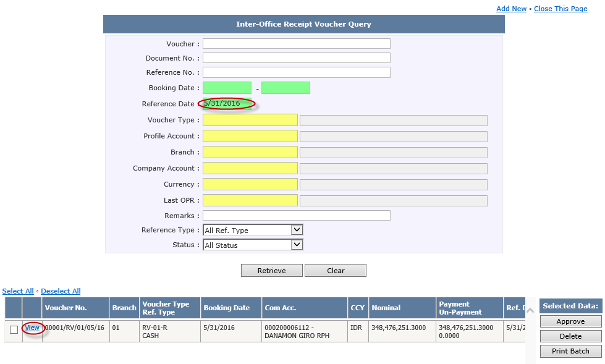Open the Reference Type dropdown
The image size is (605, 364).
coord(253,230)
